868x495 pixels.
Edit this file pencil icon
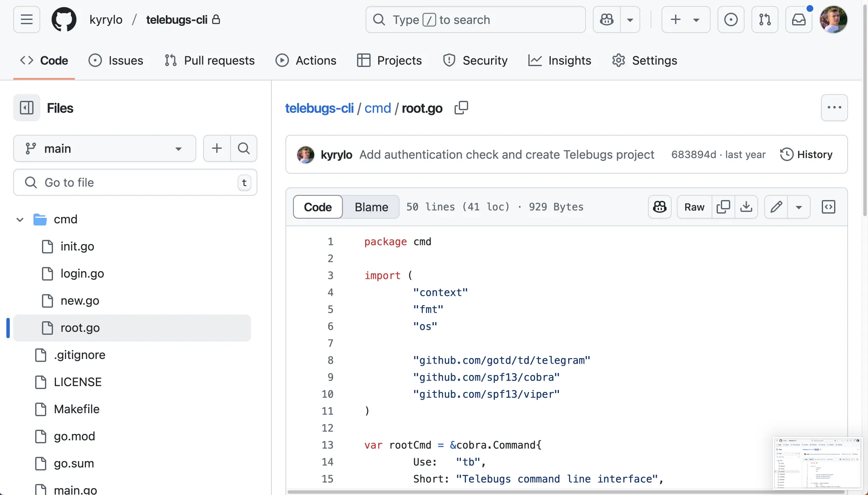point(776,207)
